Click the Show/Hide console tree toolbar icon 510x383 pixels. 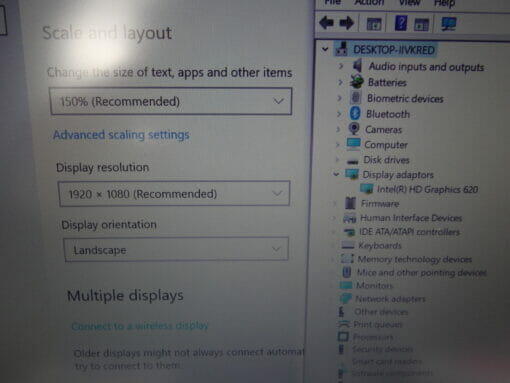(374, 24)
